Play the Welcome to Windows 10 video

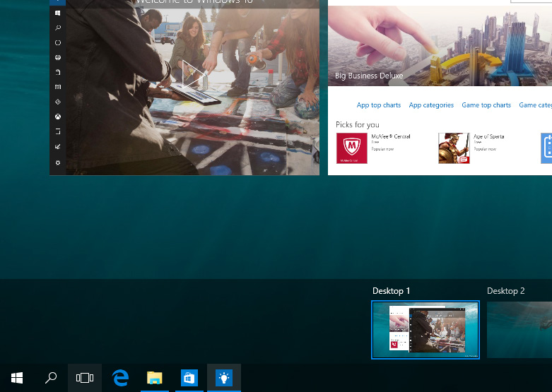click(x=192, y=74)
